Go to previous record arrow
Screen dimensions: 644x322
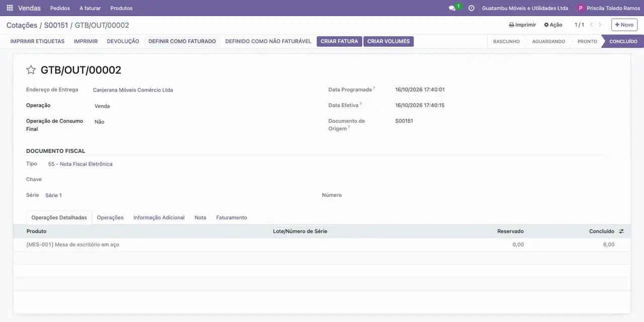[x=592, y=25]
